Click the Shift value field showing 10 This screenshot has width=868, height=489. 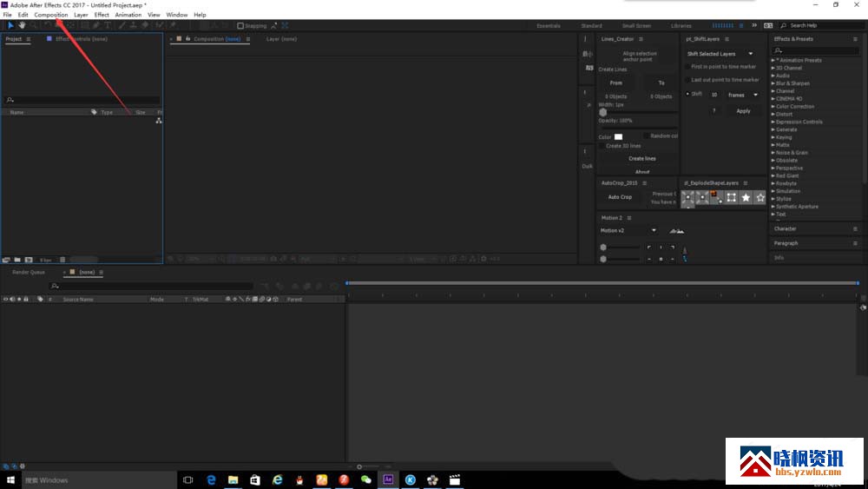[x=714, y=96]
